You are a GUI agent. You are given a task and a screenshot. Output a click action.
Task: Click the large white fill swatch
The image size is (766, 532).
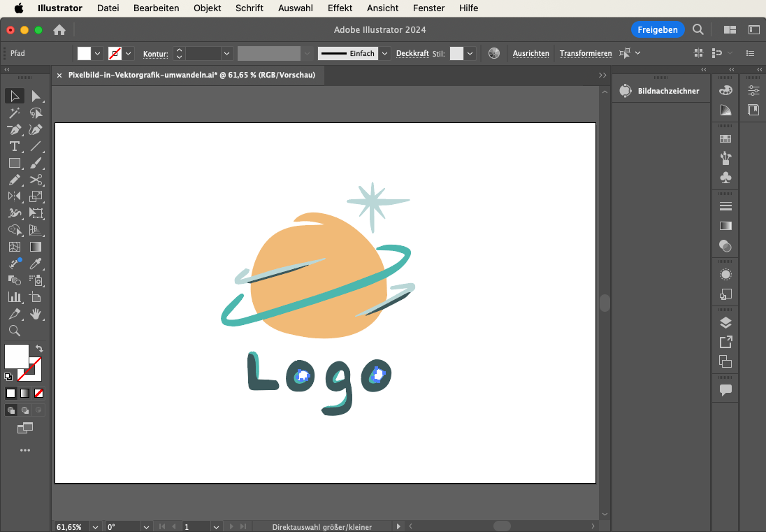pos(17,356)
